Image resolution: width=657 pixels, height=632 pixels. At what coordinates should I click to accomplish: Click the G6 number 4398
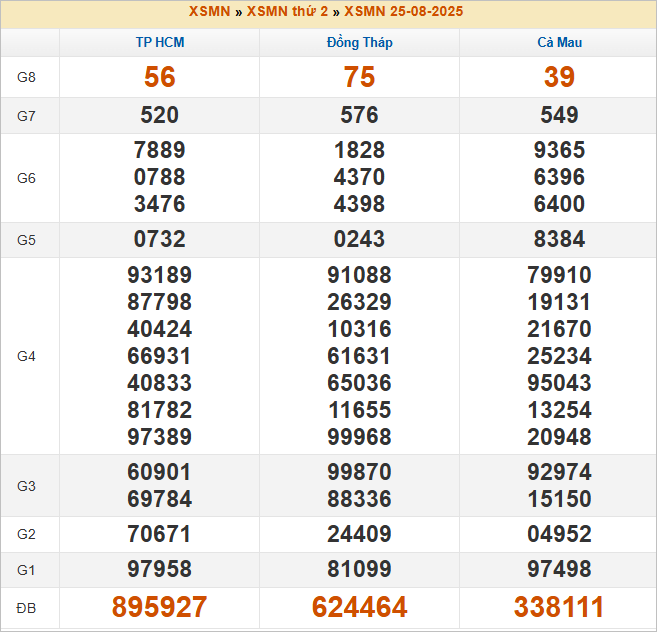[x=360, y=204]
